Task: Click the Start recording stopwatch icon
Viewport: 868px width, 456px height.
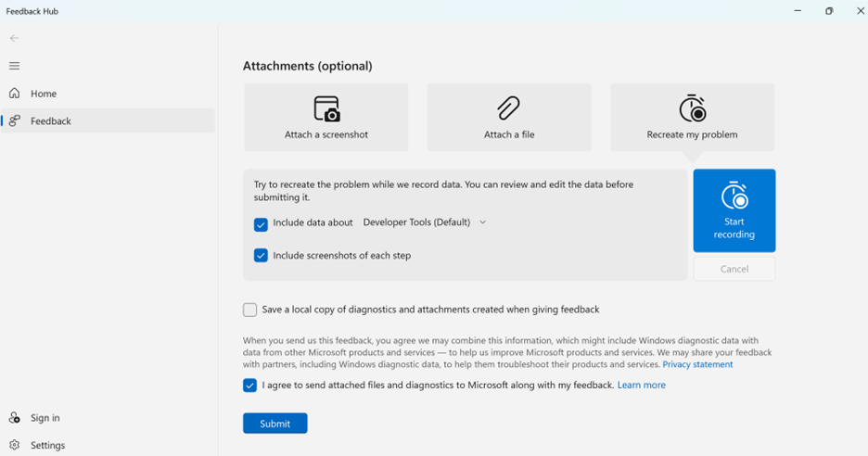Action: click(x=734, y=196)
